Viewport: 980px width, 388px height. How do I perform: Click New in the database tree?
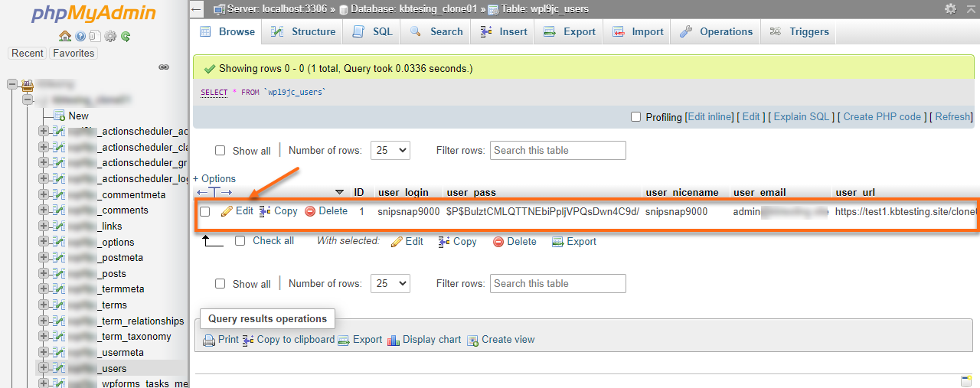[78, 116]
